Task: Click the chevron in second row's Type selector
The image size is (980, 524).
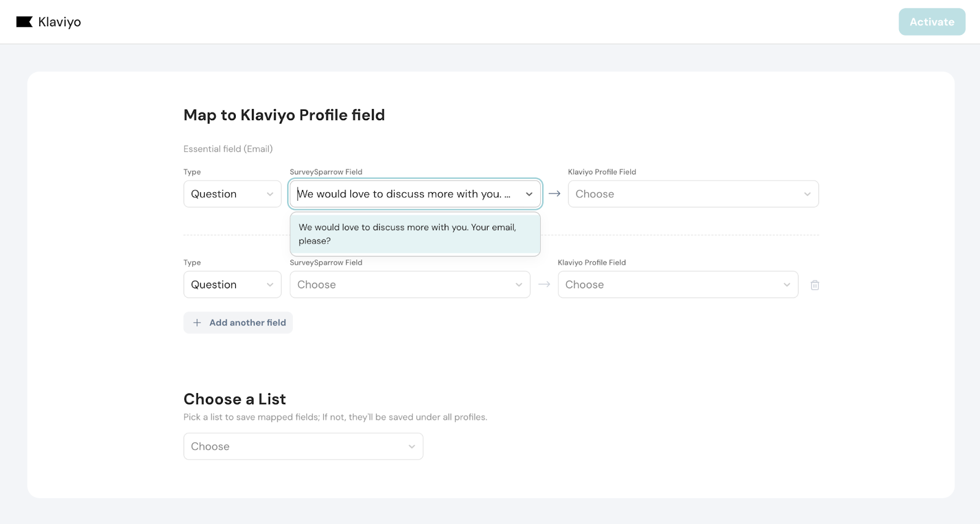Action: [x=270, y=285]
